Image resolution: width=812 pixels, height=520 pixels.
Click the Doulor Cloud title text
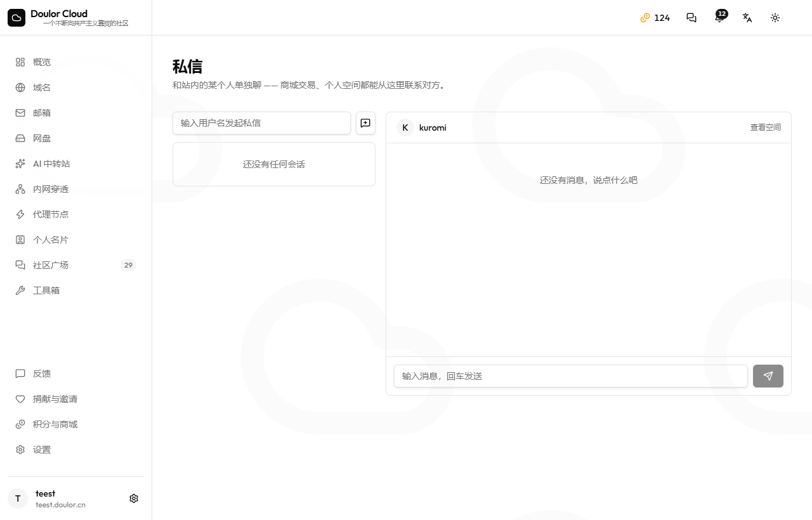[59, 13]
